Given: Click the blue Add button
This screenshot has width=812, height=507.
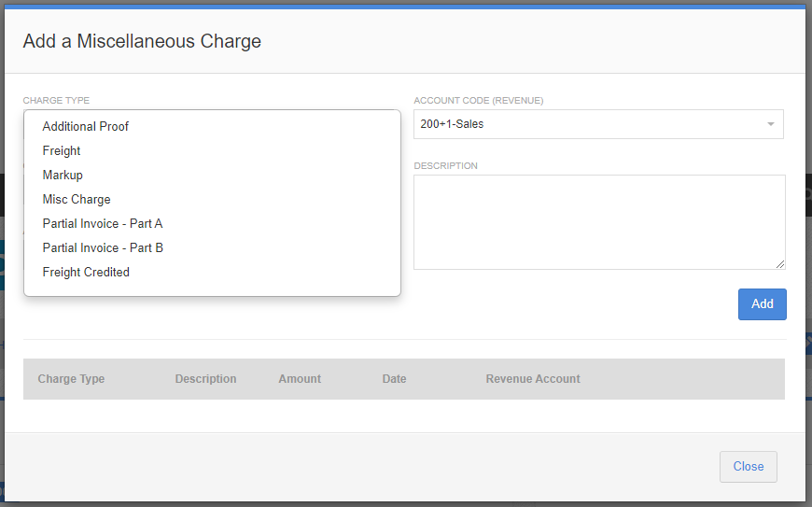Looking at the screenshot, I should coord(762,304).
